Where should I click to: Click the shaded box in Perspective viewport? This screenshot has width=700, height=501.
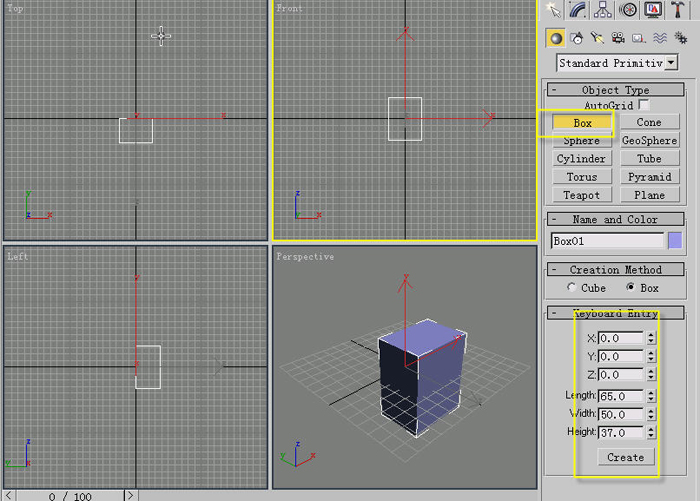click(x=422, y=377)
